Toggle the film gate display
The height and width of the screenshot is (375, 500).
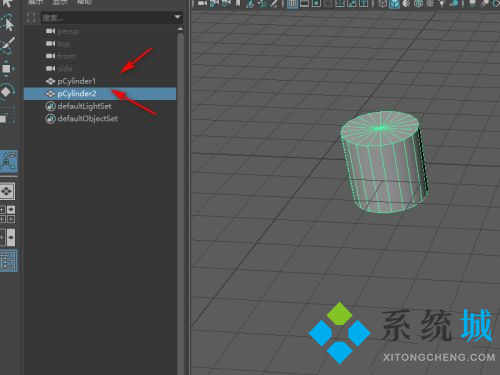[x=304, y=4]
